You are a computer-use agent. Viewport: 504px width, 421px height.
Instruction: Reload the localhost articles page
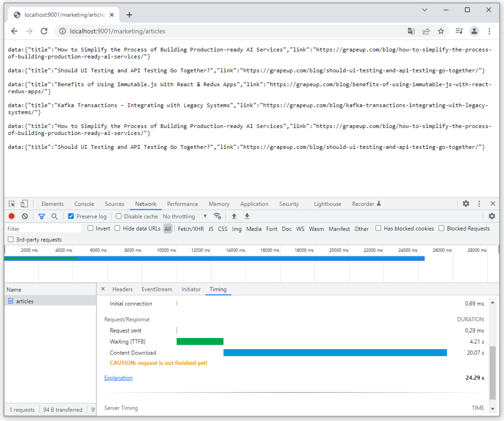click(x=44, y=31)
